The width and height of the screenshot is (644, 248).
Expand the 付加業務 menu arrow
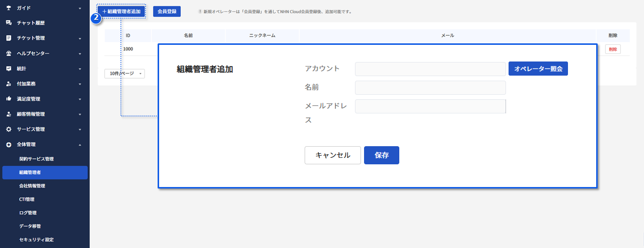coord(80,84)
